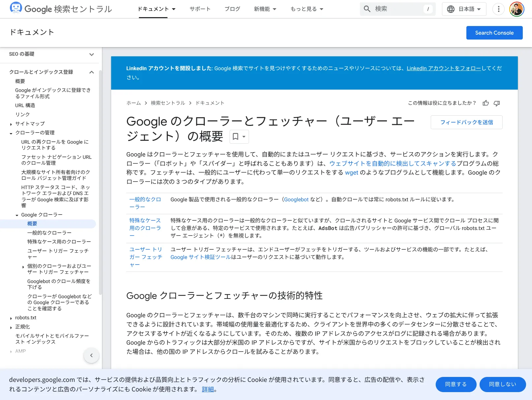Image resolution: width=532 pixels, height=400 pixels.
Task: Open the 日本語 language selector
Action: pyautogui.click(x=464, y=9)
